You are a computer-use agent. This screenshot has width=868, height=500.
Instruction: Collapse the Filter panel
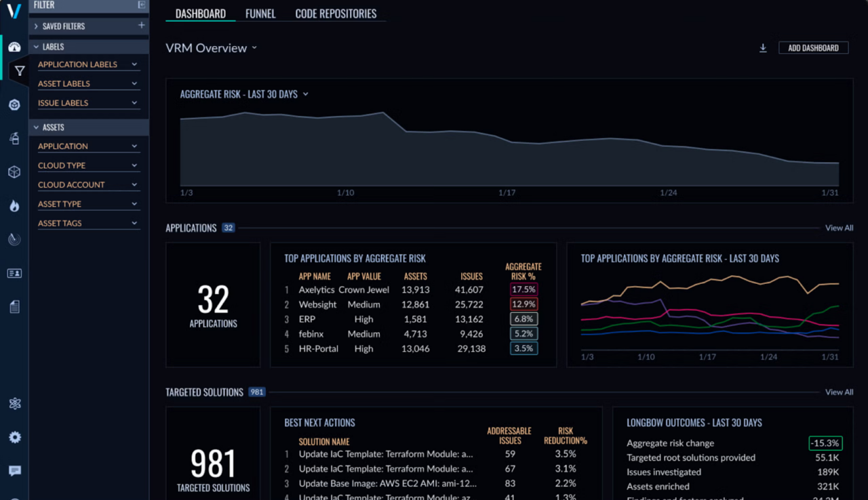coord(141,5)
